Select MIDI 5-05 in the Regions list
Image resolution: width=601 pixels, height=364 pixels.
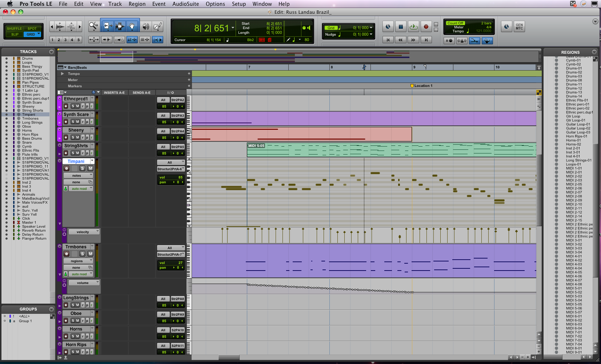tap(574, 304)
